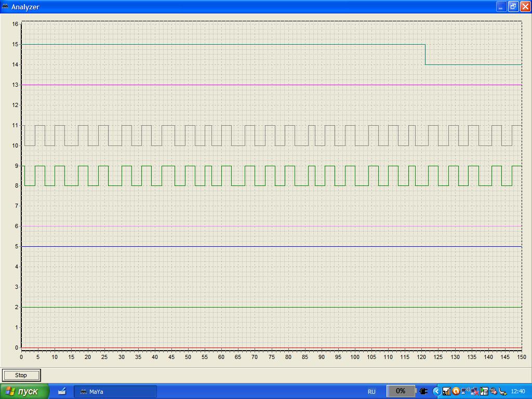Click the AC power plug icon
This screenshot has width=532, height=399.
point(423,392)
